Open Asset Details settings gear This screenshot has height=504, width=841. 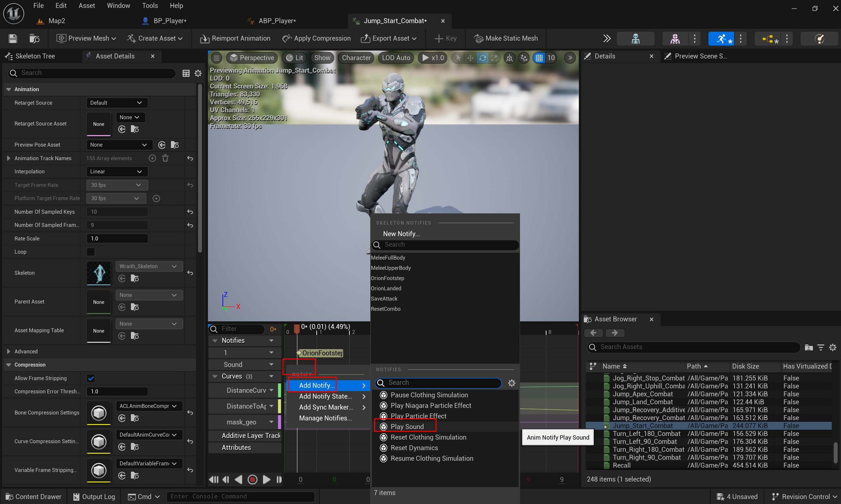coord(198,73)
